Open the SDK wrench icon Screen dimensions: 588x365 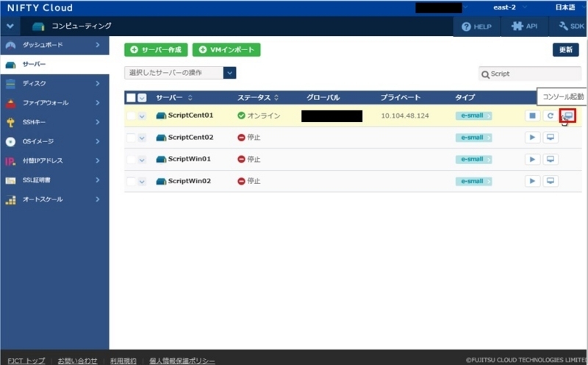(563, 26)
